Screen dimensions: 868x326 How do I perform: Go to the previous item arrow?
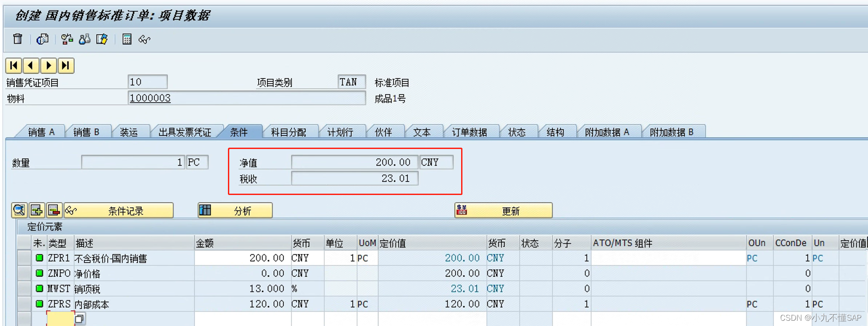(x=31, y=66)
